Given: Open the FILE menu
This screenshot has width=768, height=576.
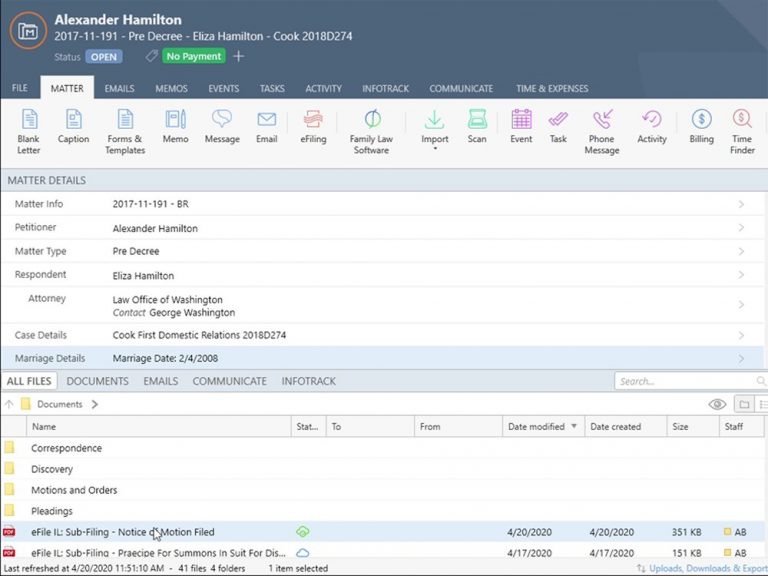Looking at the screenshot, I should click(x=20, y=88).
